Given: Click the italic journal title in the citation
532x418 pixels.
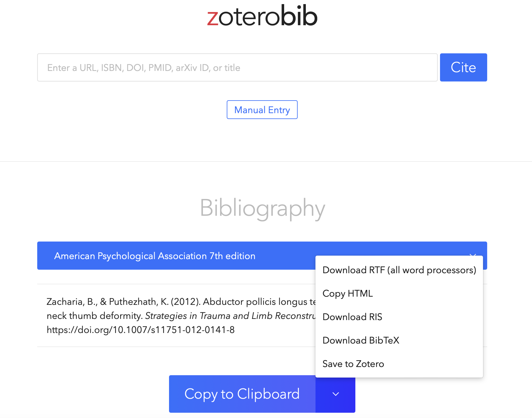Looking at the screenshot, I should pos(230,316).
